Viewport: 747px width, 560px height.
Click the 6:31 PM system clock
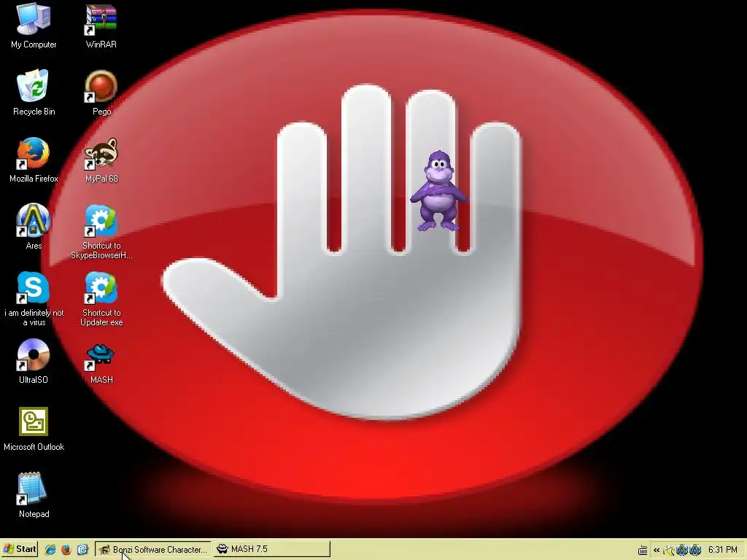click(723, 550)
